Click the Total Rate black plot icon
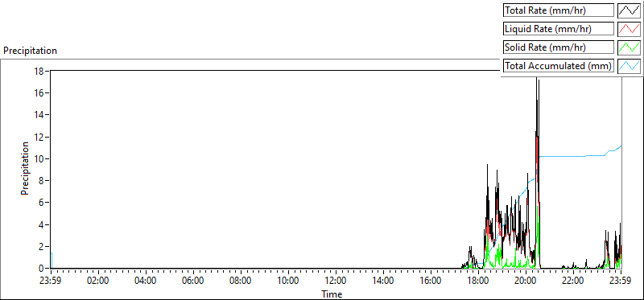 pyautogui.click(x=630, y=10)
